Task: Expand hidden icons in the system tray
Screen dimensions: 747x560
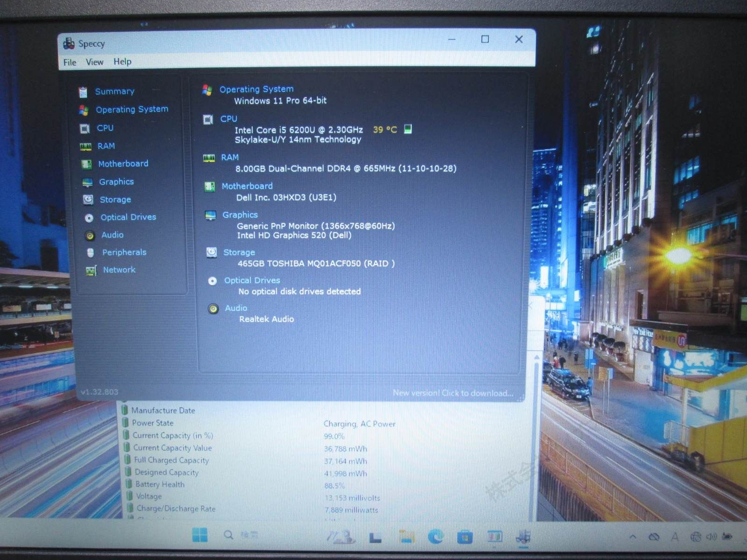Action: 633,537
